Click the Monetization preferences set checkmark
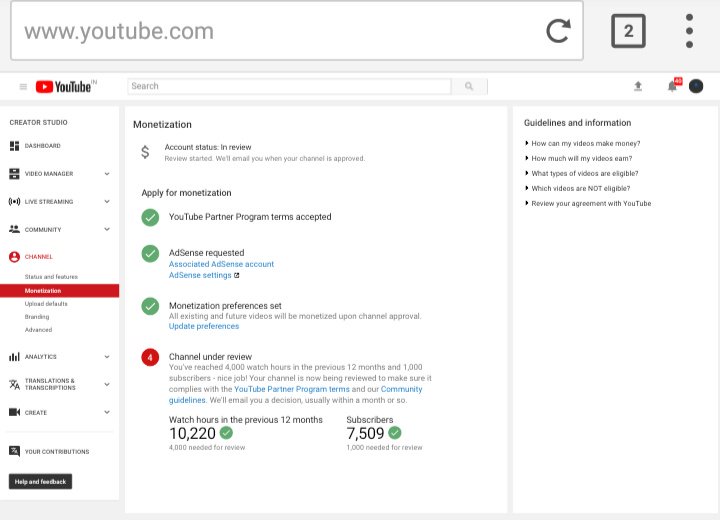This screenshot has width=720, height=520. (150, 306)
